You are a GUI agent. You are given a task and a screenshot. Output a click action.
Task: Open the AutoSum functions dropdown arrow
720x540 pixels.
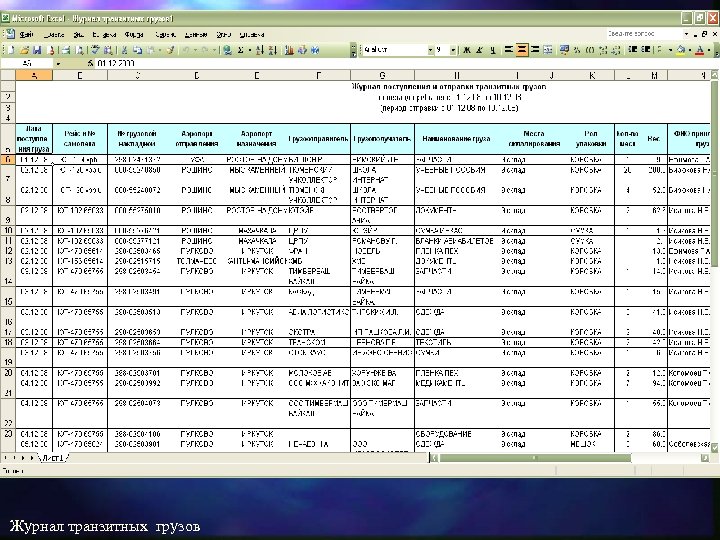pyautogui.click(x=250, y=50)
